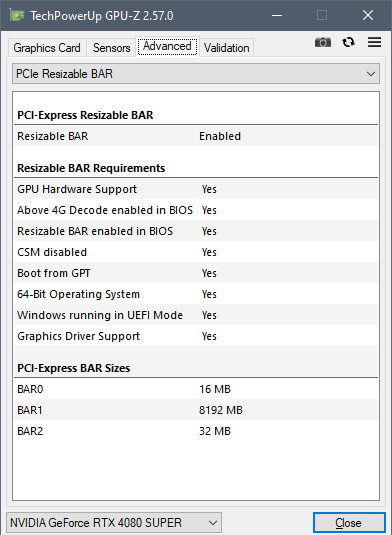392x535 pixels.
Task: Select the Above 4G Decode row
Action: click(196, 210)
